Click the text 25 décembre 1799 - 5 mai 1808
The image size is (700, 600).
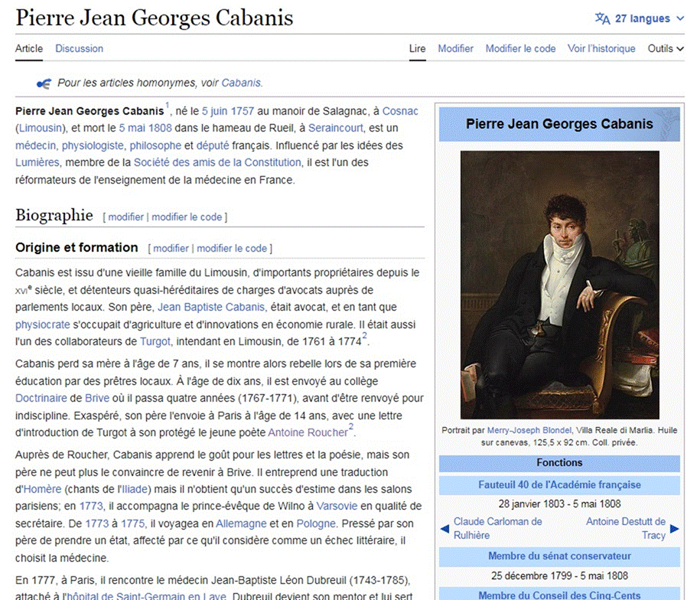[559, 576]
